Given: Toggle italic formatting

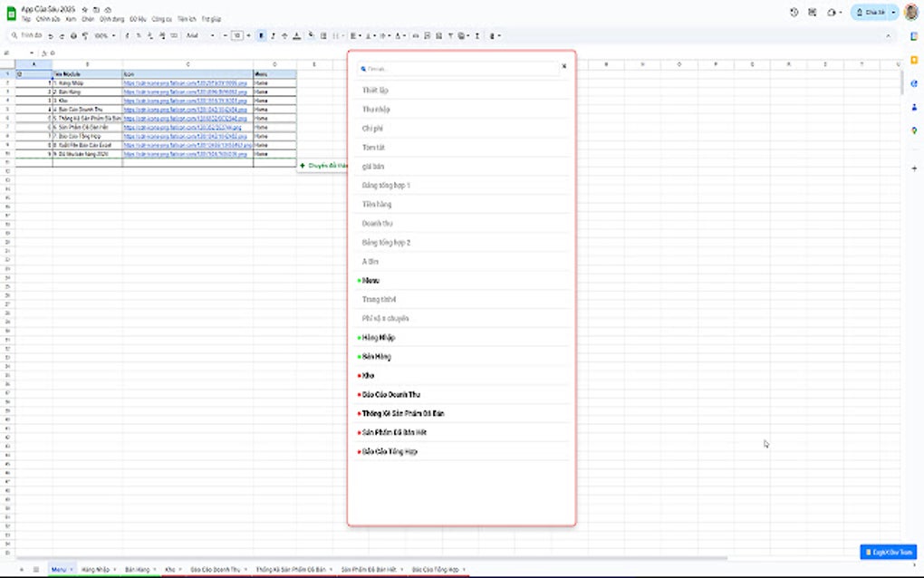Looking at the screenshot, I should (273, 36).
